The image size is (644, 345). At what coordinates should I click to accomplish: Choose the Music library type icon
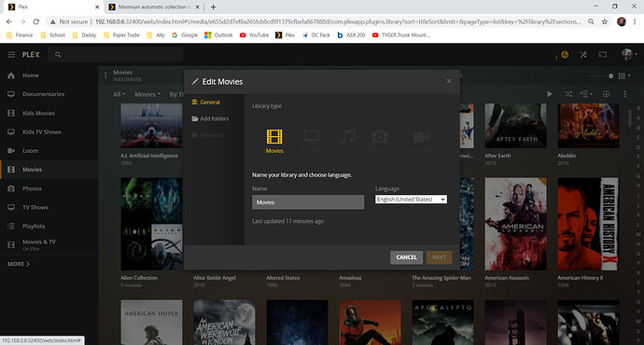click(347, 141)
